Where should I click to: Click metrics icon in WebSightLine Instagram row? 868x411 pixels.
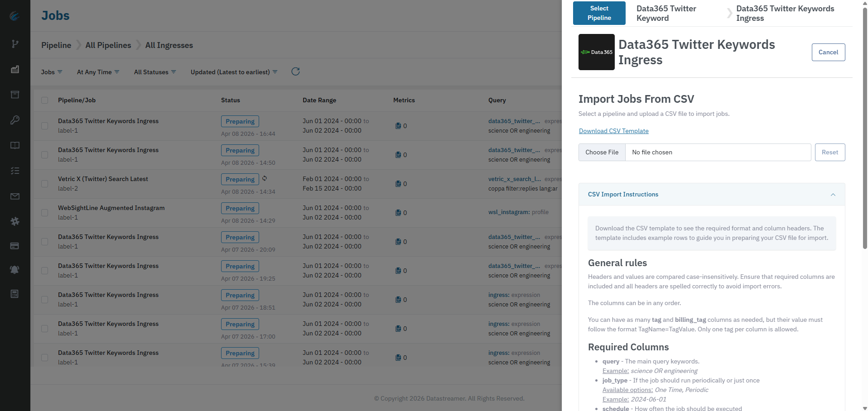tap(398, 213)
